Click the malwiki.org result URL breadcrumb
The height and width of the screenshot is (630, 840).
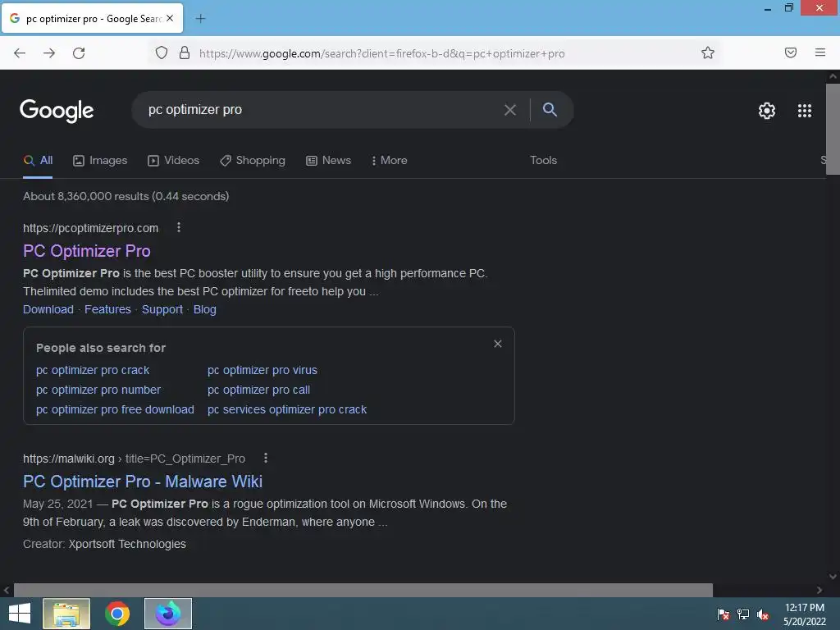click(134, 459)
